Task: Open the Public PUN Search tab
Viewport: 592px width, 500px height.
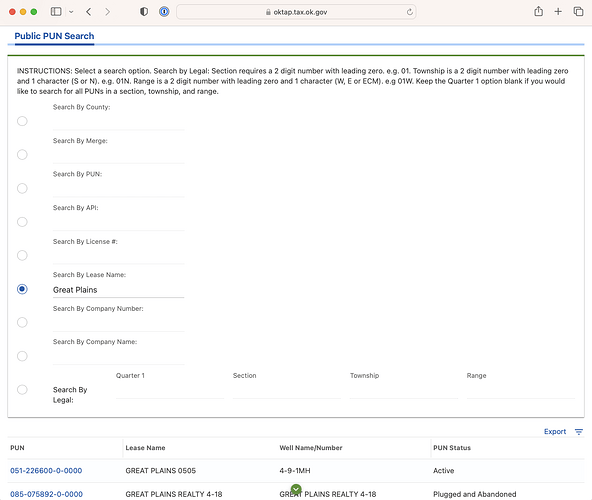Action: pos(54,36)
